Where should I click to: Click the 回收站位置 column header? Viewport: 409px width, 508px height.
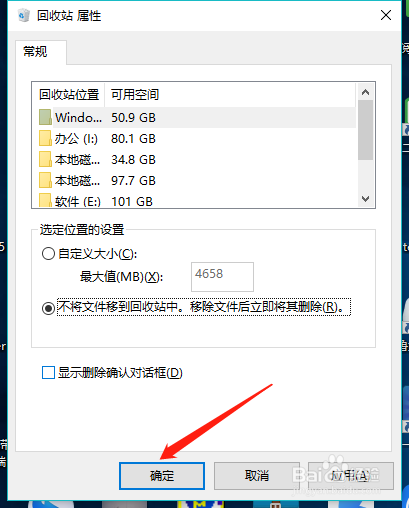69,95
